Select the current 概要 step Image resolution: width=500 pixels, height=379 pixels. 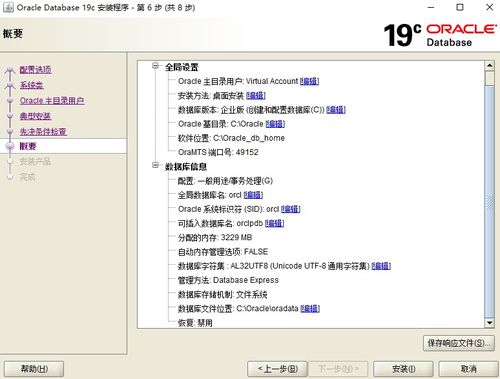[x=28, y=146]
